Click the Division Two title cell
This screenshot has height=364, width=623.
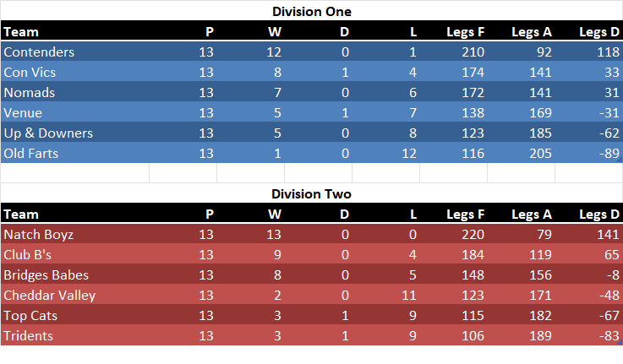point(311,193)
